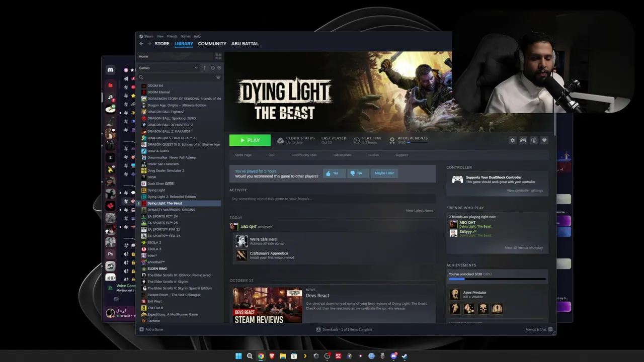
Task: Select DOOM Eternal in the library list
Action: click(158, 92)
